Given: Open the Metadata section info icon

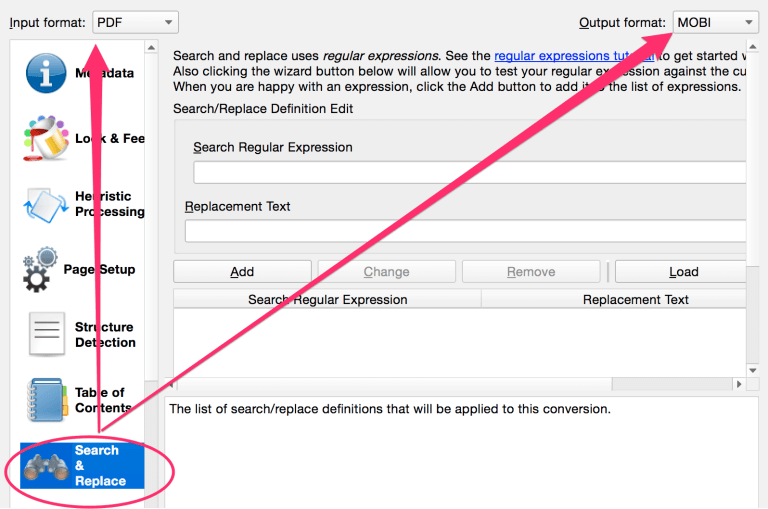Looking at the screenshot, I should [46, 73].
